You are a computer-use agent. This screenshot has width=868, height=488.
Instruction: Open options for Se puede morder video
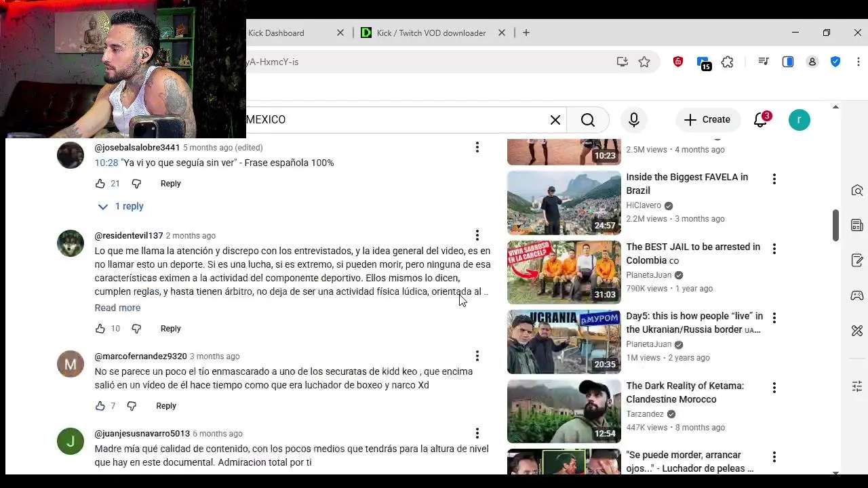[x=774, y=457]
